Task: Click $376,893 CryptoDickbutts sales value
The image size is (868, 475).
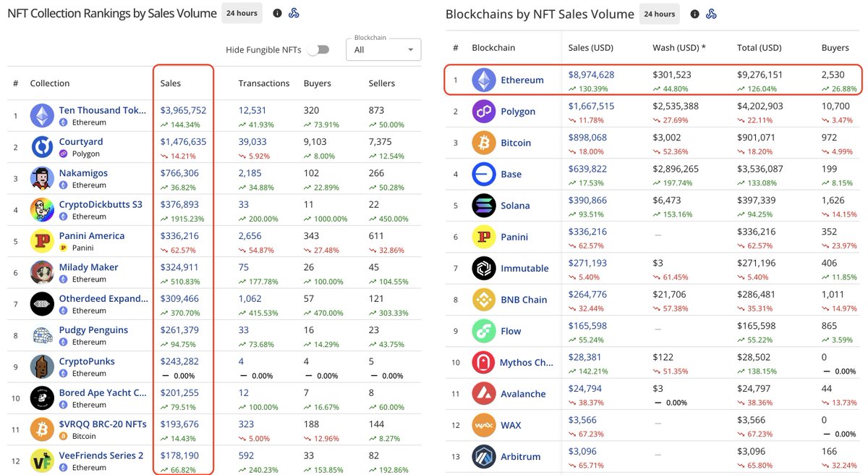Action: point(179,205)
